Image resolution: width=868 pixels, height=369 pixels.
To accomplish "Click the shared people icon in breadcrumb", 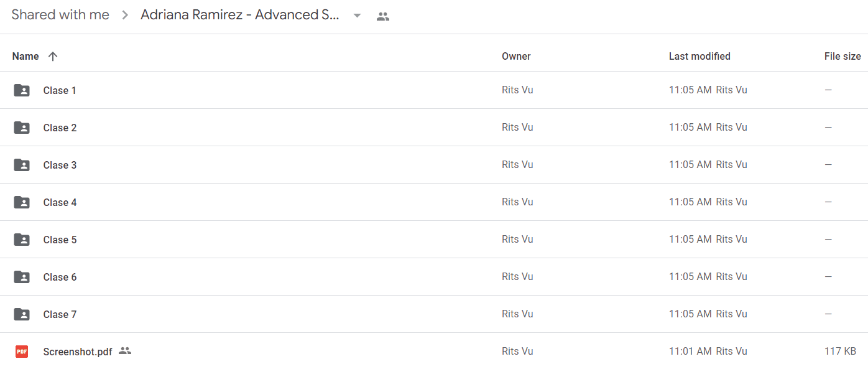I will (x=383, y=17).
